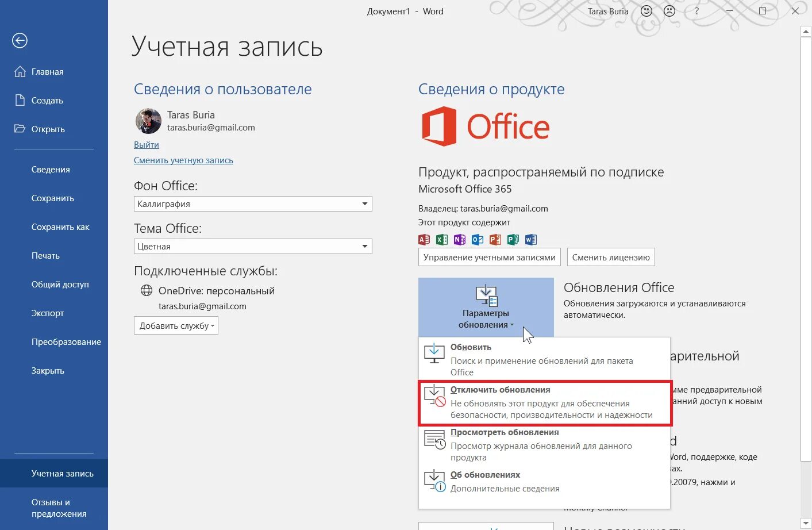Click the Word app icon
This screenshot has width=812, height=530.
pos(531,240)
